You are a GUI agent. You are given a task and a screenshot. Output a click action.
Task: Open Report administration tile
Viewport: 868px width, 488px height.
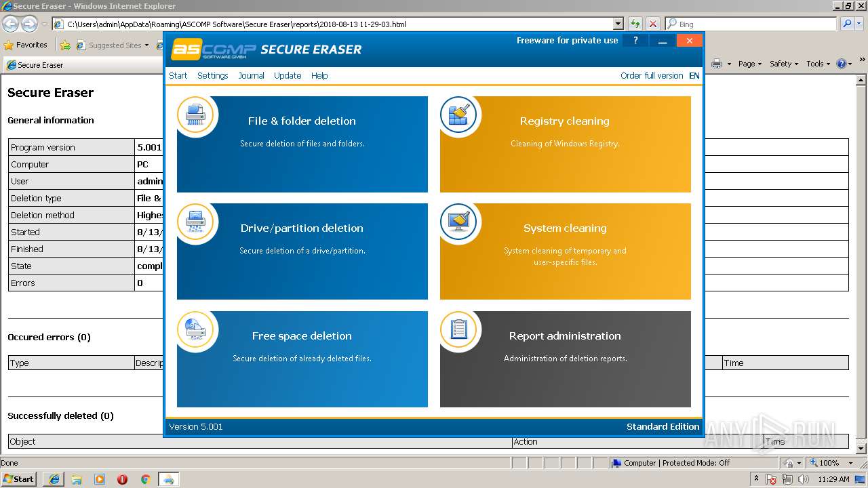point(566,359)
